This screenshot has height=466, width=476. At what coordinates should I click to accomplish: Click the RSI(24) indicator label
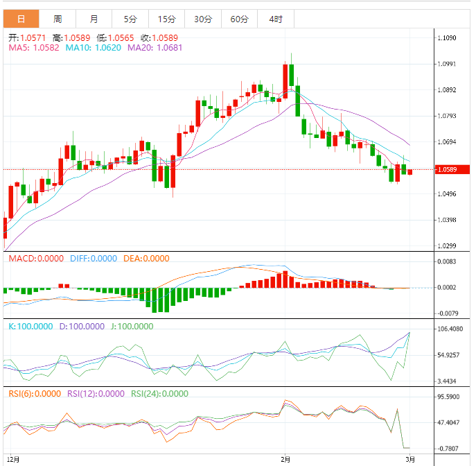159,393
